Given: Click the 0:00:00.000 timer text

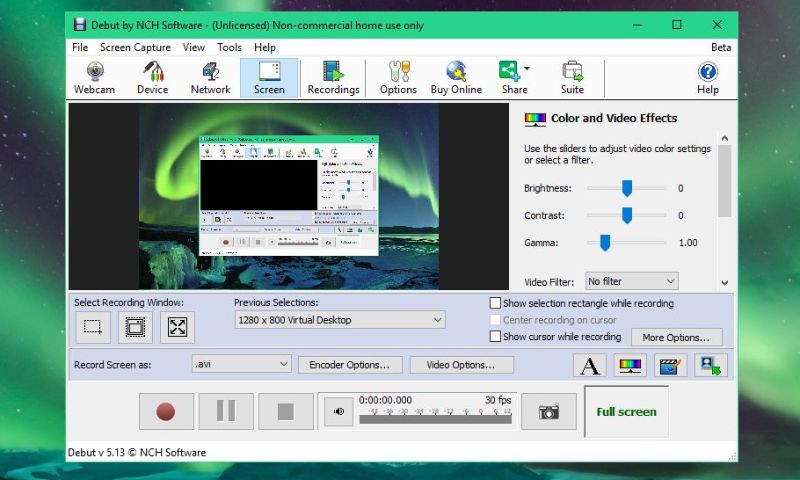Looking at the screenshot, I should point(385,400).
